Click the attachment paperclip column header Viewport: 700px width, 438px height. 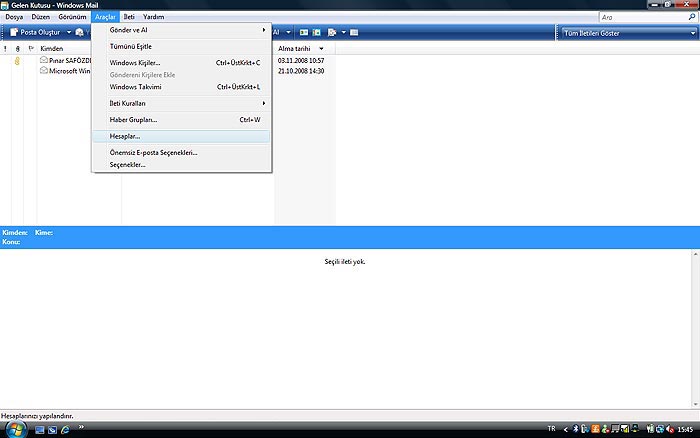click(x=17, y=48)
